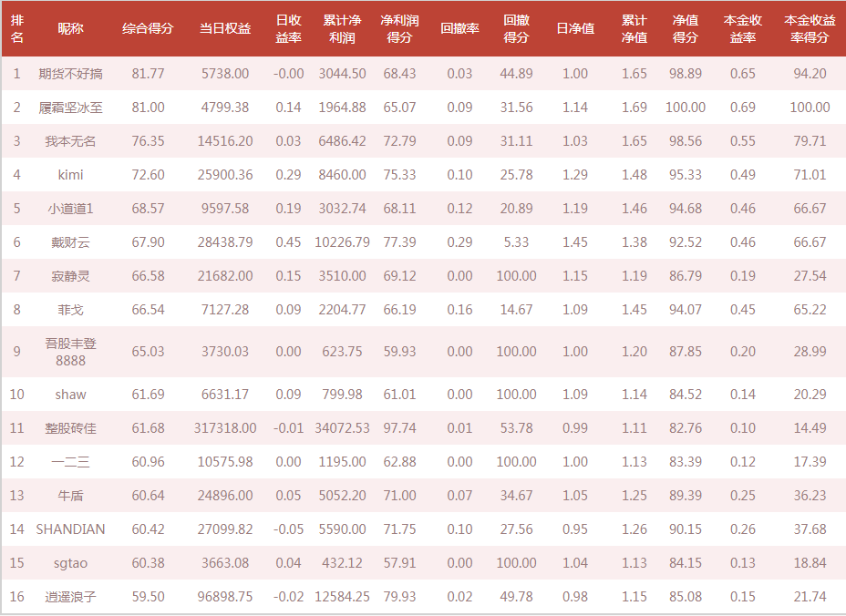Click net profit score 97.74
846x616 pixels.
click(399, 428)
